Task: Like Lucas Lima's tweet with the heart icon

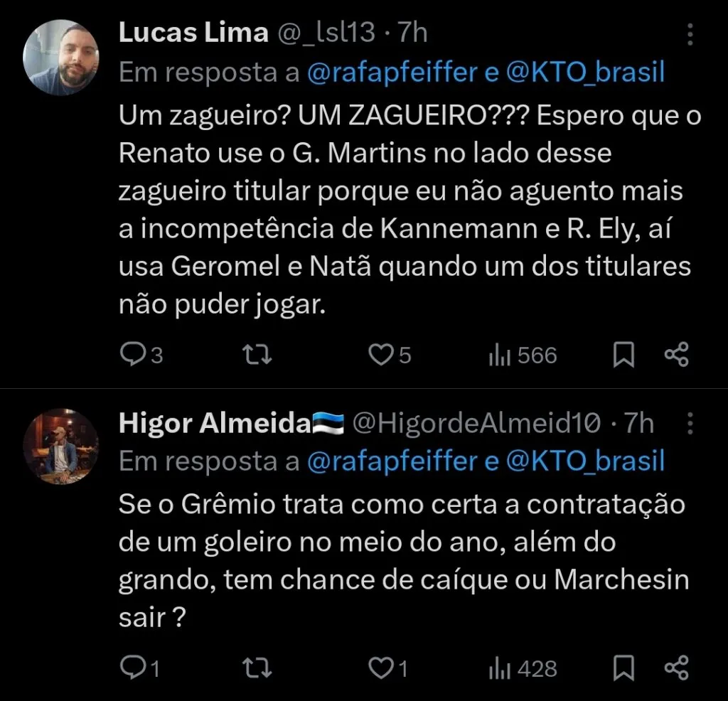Action: (382, 354)
